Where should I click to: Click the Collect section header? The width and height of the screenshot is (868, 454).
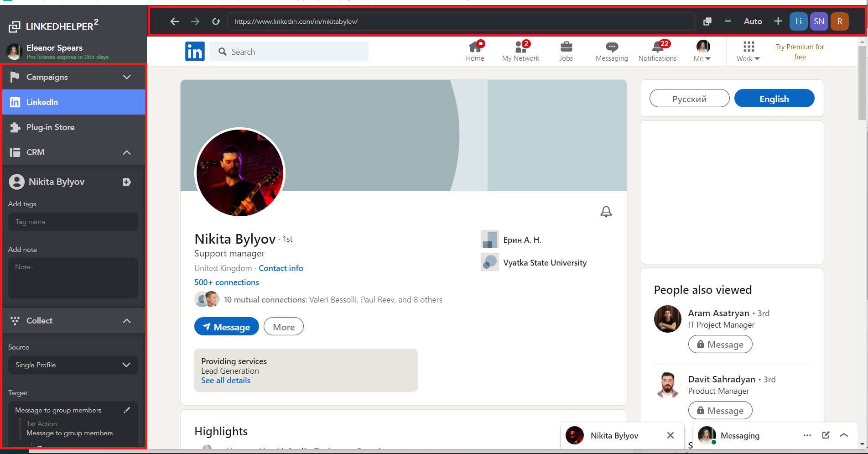[x=74, y=321]
